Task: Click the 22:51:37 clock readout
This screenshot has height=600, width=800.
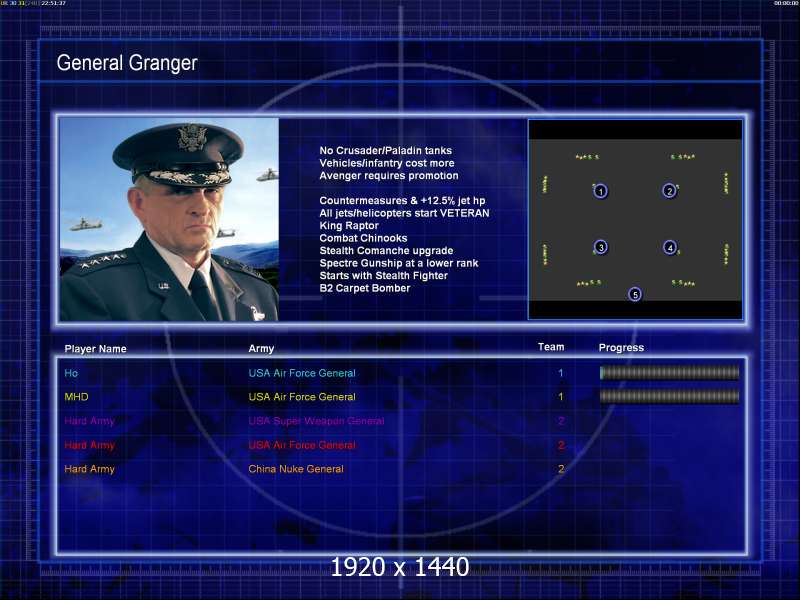Action: [54, 3]
